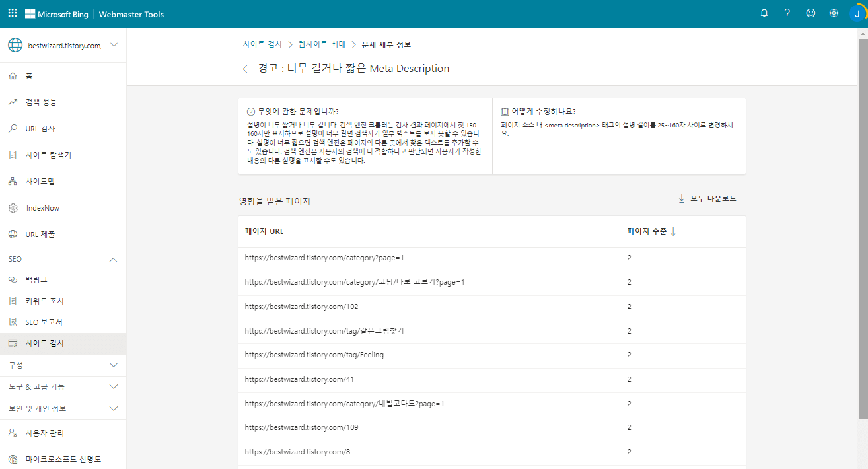
Task: Open the Microsoft app launcher grid
Action: [12, 13]
